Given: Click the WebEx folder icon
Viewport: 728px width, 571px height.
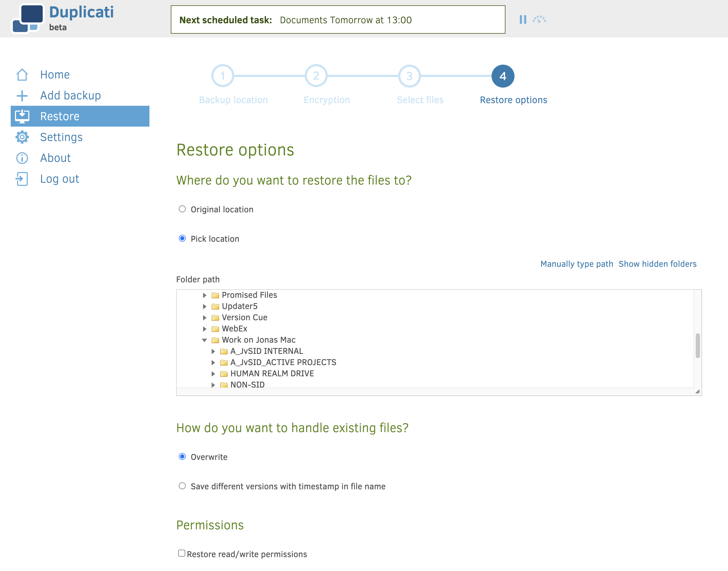Looking at the screenshot, I should point(216,329).
